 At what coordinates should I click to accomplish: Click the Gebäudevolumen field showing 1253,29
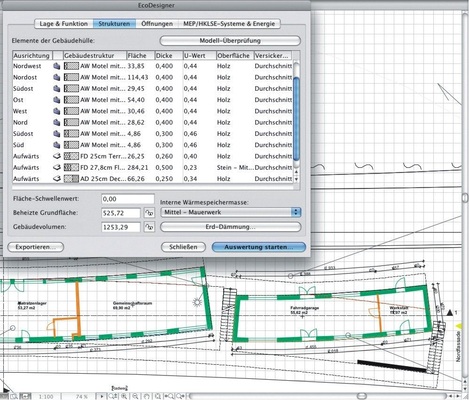[x=121, y=227]
